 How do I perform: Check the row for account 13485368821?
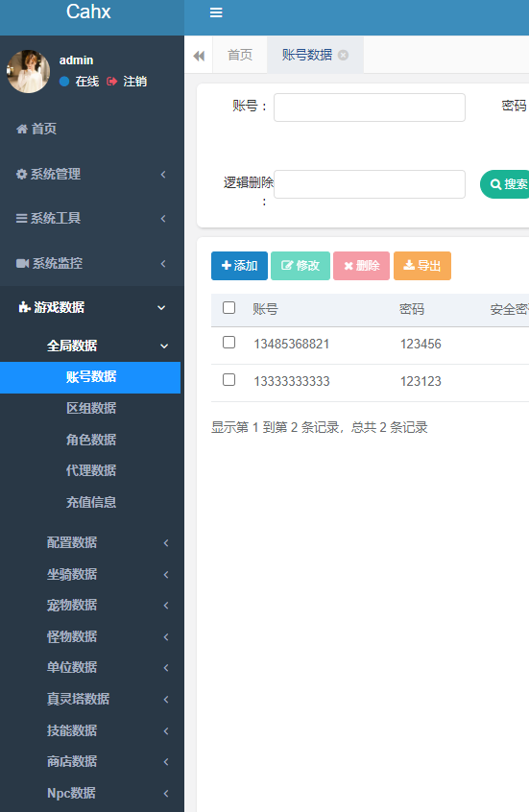229,343
